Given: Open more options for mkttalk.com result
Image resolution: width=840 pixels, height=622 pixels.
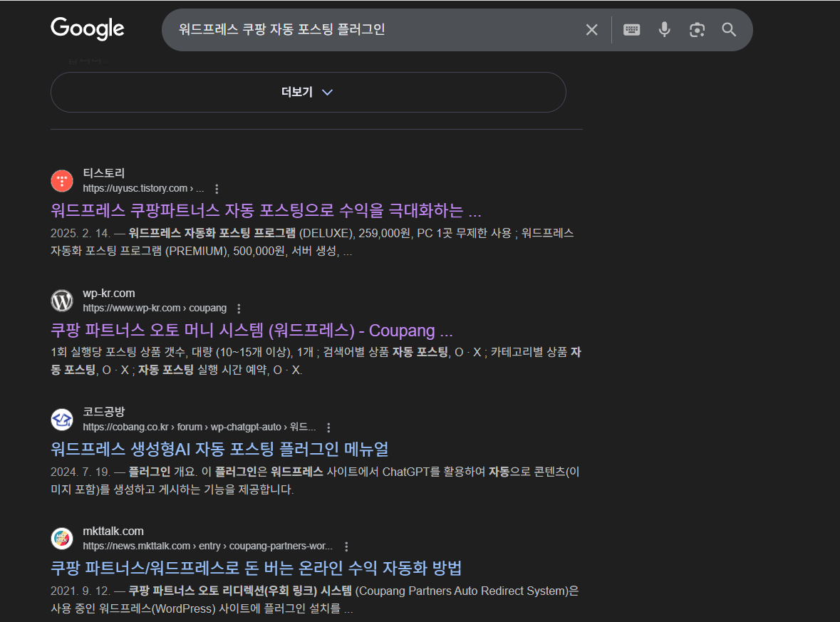Looking at the screenshot, I should click(x=346, y=546).
